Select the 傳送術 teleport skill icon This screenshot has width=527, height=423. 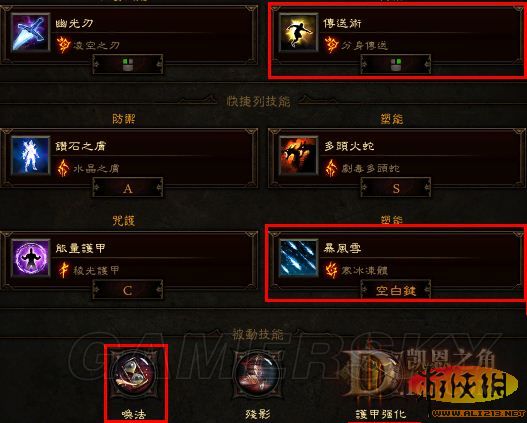click(x=298, y=32)
